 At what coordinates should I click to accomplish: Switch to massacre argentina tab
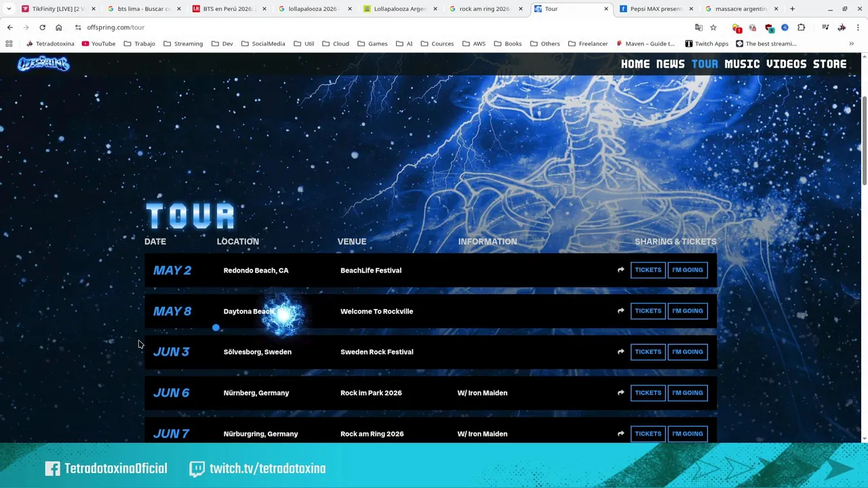tap(741, 9)
